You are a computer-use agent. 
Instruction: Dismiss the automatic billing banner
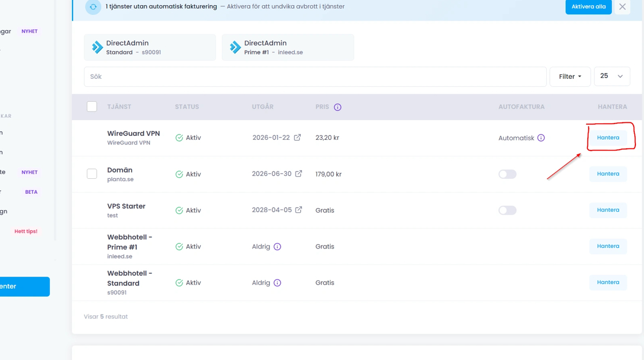[x=622, y=7]
